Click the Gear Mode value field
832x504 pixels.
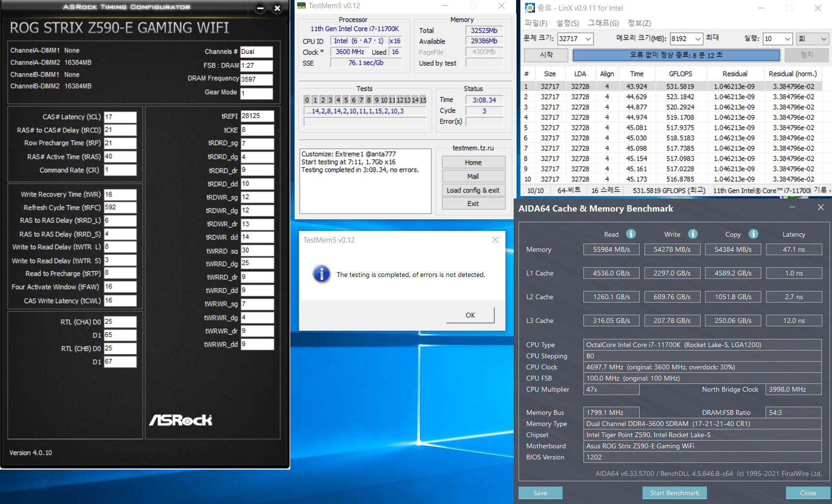point(256,93)
